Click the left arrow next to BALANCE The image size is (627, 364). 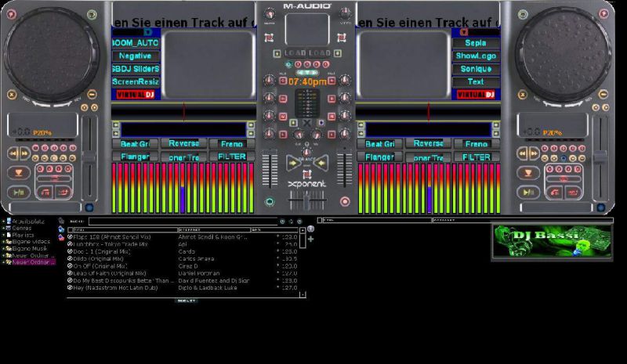pos(293,163)
